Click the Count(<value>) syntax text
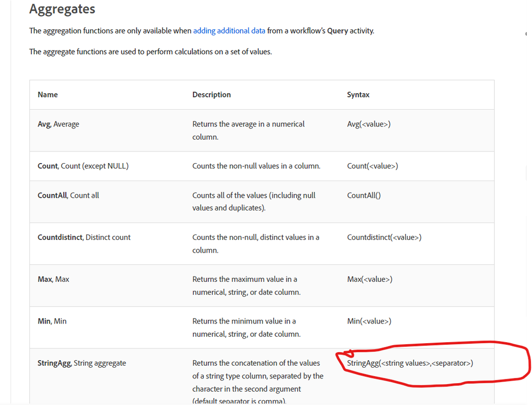The width and height of the screenshot is (532, 405). 372,166
